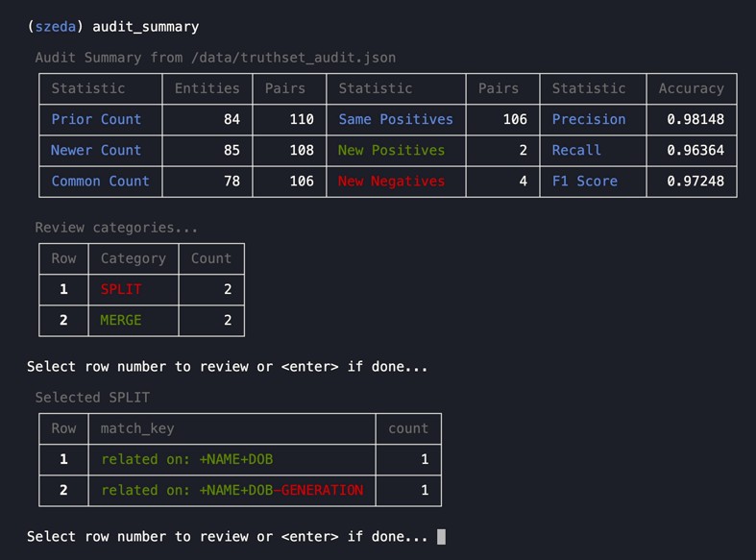
Task: Click the MERGE category row
Action: [120, 320]
